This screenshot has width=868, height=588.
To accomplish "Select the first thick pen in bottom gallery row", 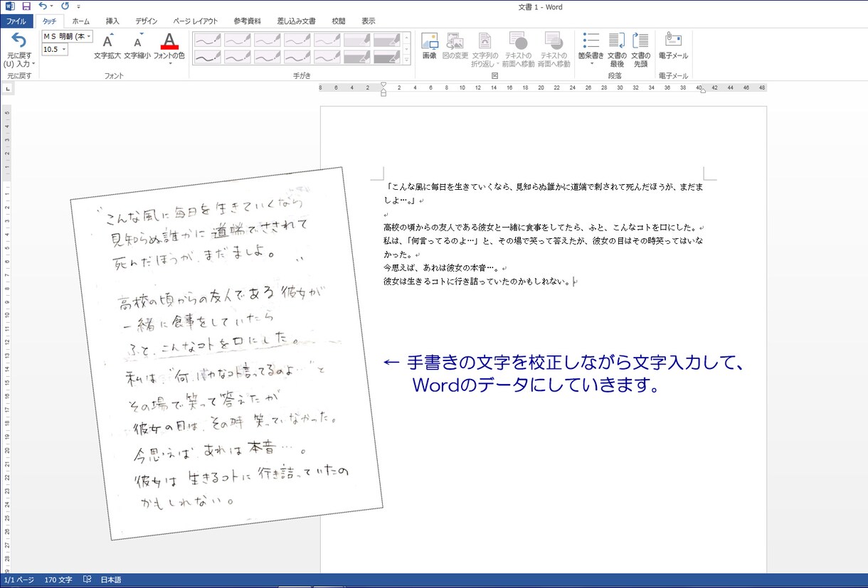I will coord(208,56).
